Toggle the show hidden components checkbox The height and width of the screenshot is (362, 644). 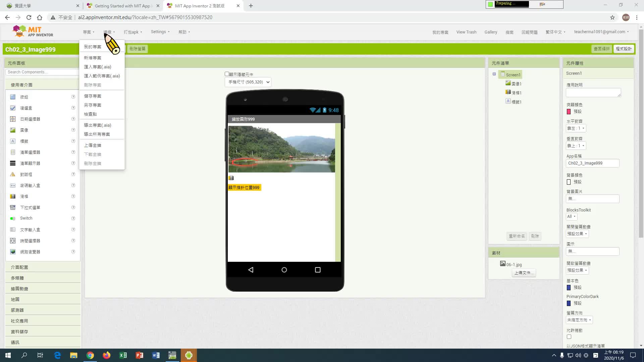tap(227, 74)
